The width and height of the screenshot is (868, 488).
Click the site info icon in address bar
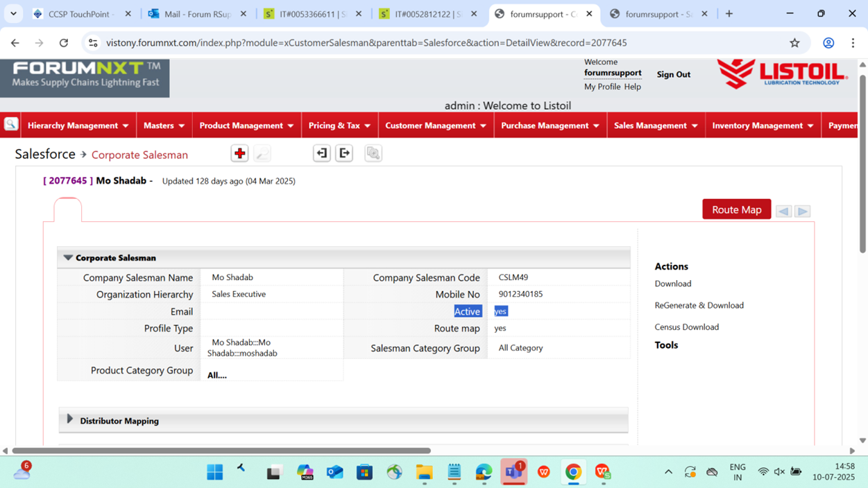[x=93, y=43]
